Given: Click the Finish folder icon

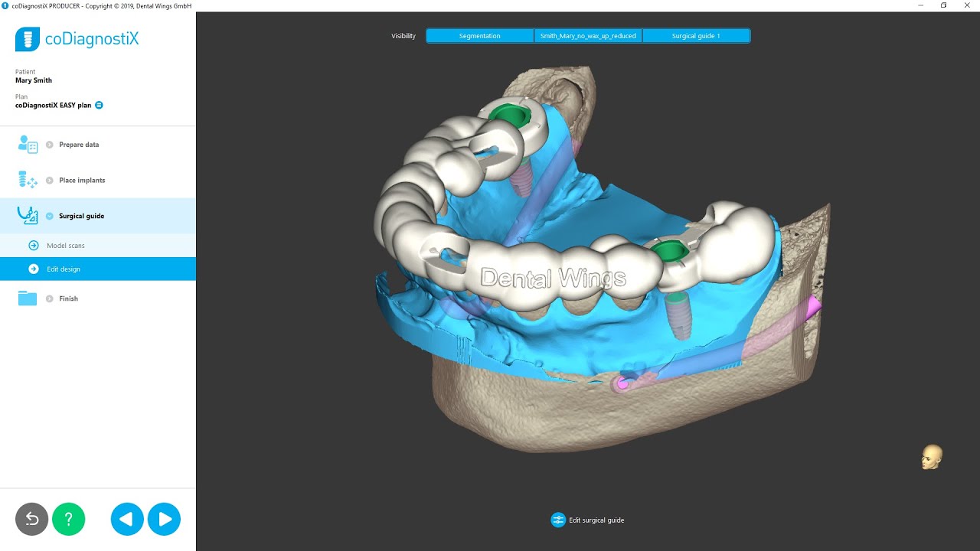Looking at the screenshot, I should point(28,298).
